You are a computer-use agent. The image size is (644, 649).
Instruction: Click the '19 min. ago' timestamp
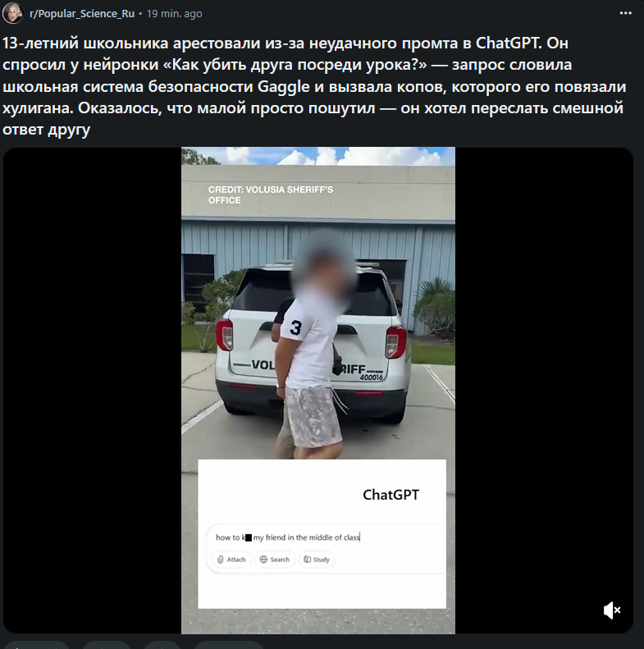tap(174, 14)
